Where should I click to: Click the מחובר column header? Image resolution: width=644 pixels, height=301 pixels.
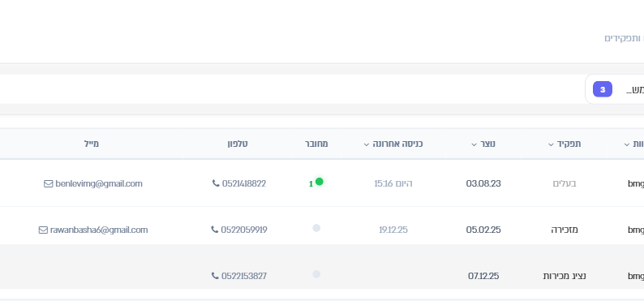click(x=316, y=144)
